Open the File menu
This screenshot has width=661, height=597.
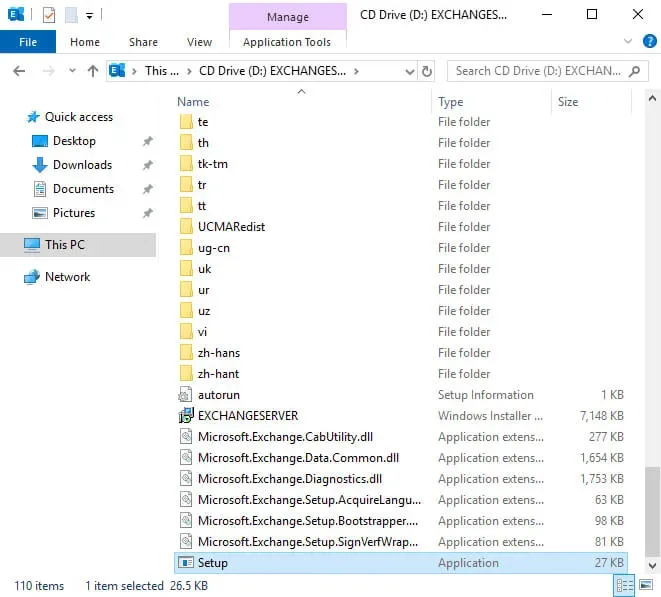coord(28,42)
